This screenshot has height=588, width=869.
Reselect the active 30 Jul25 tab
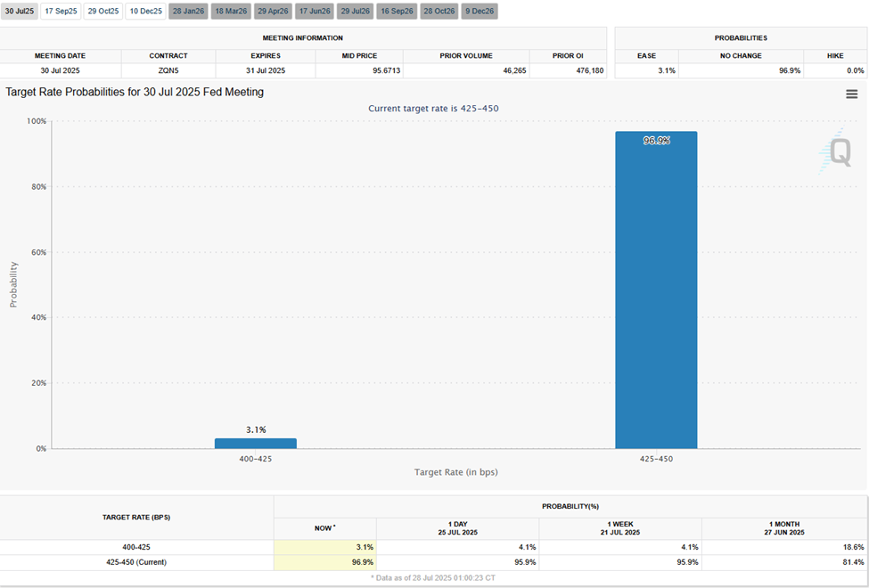pos(19,11)
